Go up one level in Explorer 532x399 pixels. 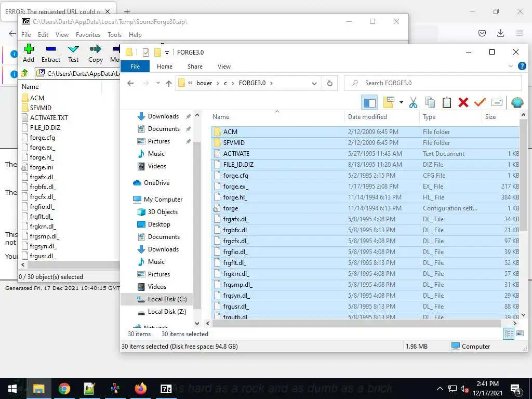(x=169, y=84)
